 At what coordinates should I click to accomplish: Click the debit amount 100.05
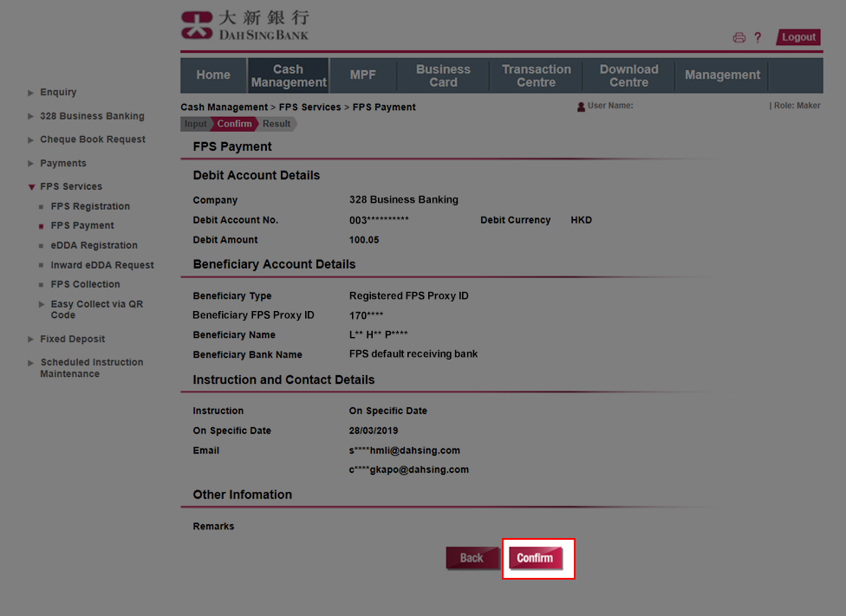click(364, 240)
